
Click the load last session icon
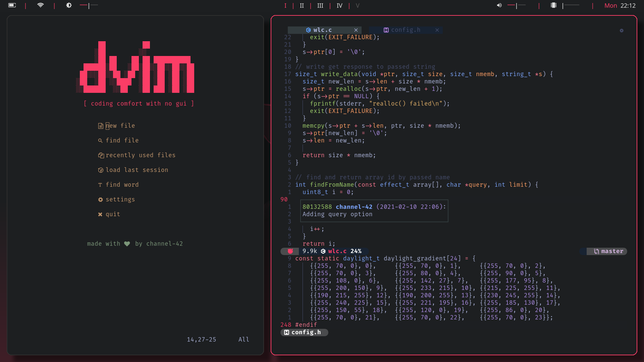click(x=100, y=170)
